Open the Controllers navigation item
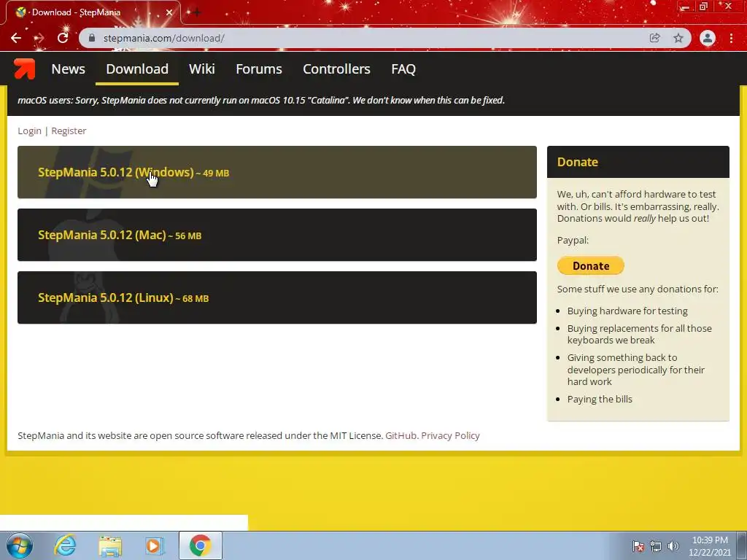 tap(336, 69)
